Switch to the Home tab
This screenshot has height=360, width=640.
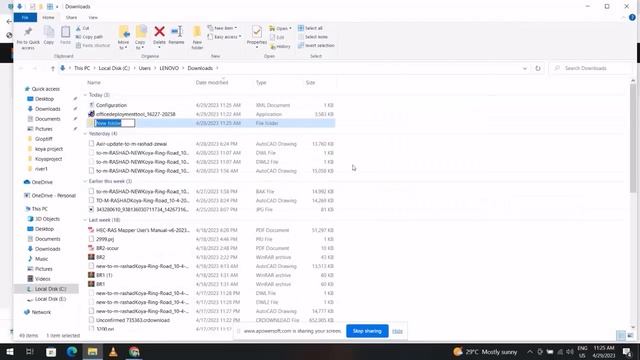(x=48, y=18)
